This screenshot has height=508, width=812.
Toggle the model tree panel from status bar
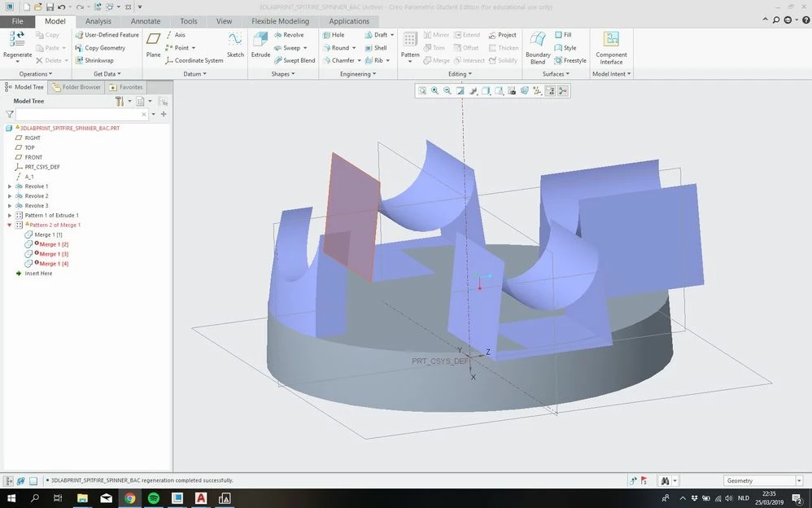coord(9,480)
